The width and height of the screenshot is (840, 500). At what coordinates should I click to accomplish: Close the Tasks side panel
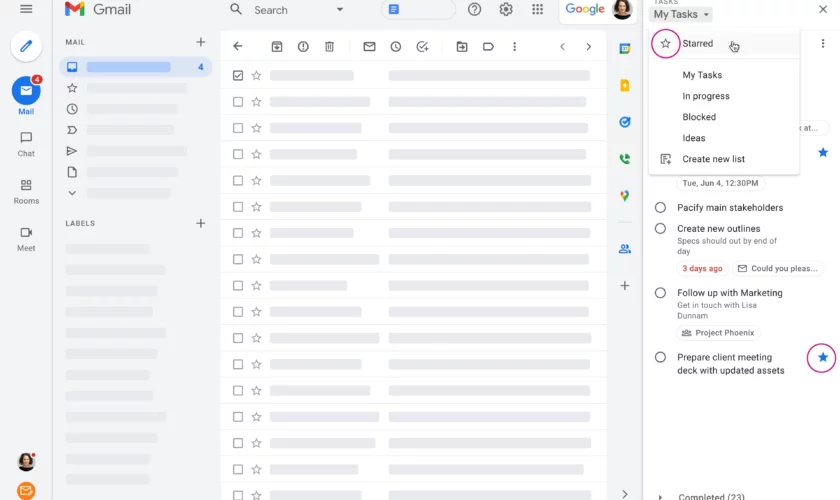click(x=823, y=9)
